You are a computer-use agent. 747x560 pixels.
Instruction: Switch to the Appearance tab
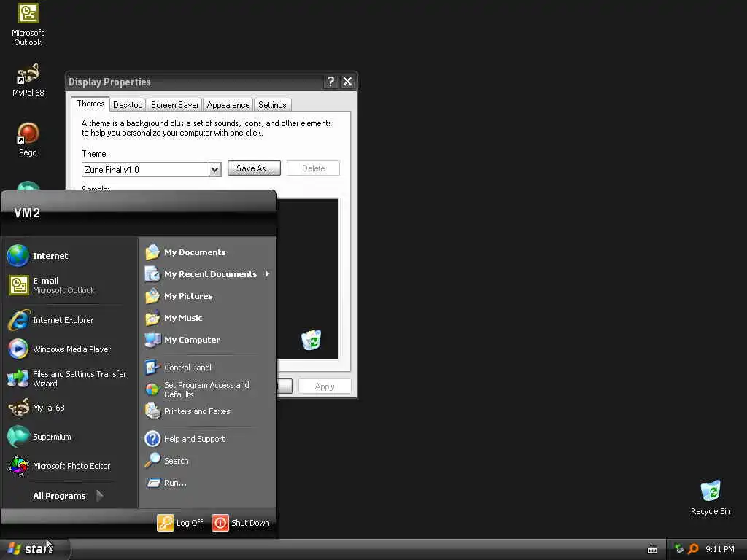coord(228,105)
